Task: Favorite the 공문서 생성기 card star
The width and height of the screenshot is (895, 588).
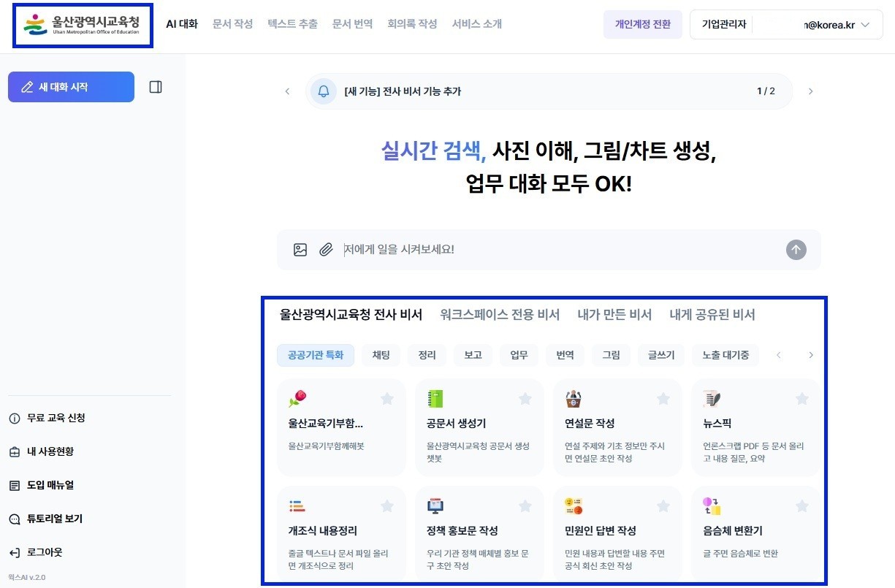Action: [x=525, y=399]
